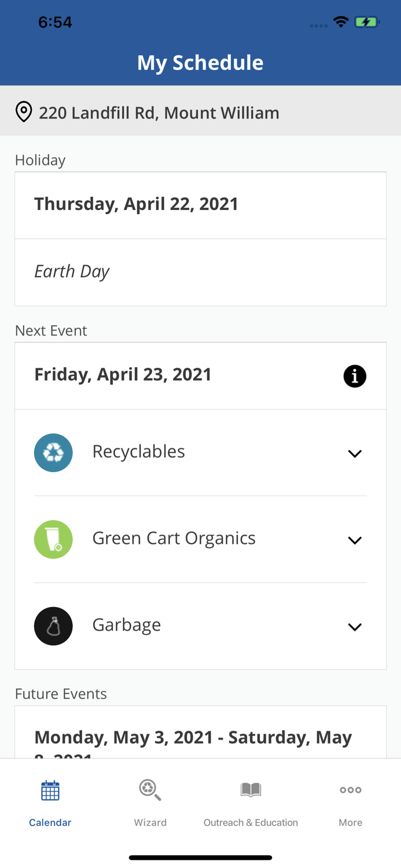Viewport: 401px width, 868px height.
Task: Tap the Earth Day holiday entry
Action: (72, 271)
